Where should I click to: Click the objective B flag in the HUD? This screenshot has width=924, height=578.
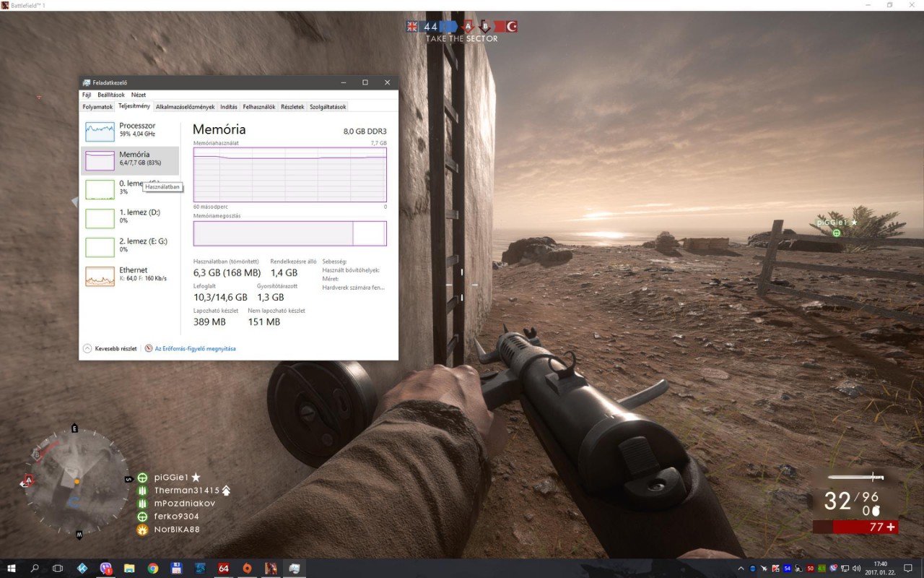(x=484, y=26)
